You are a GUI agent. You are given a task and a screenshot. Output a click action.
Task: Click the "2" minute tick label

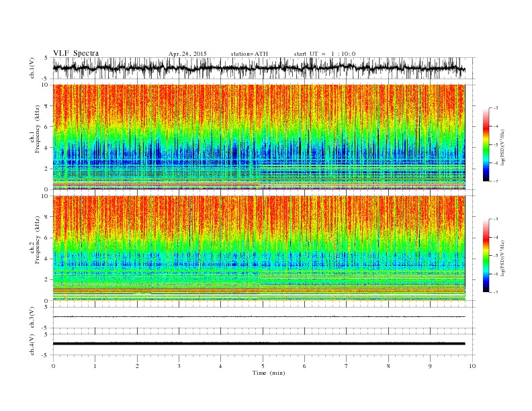tap(137, 366)
